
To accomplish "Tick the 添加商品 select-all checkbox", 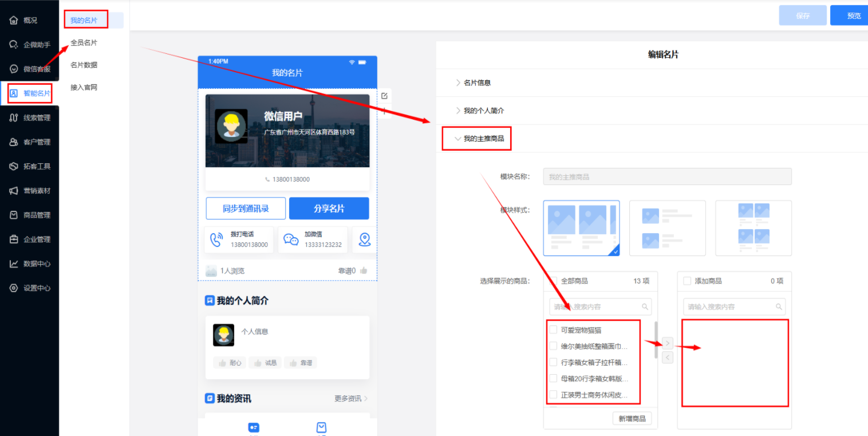I will tap(687, 281).
